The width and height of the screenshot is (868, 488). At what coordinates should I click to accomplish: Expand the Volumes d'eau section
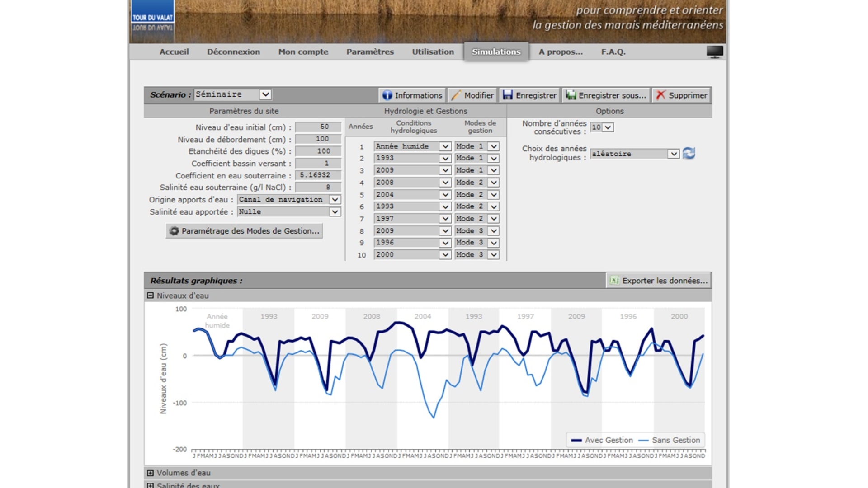pos(151,473)
